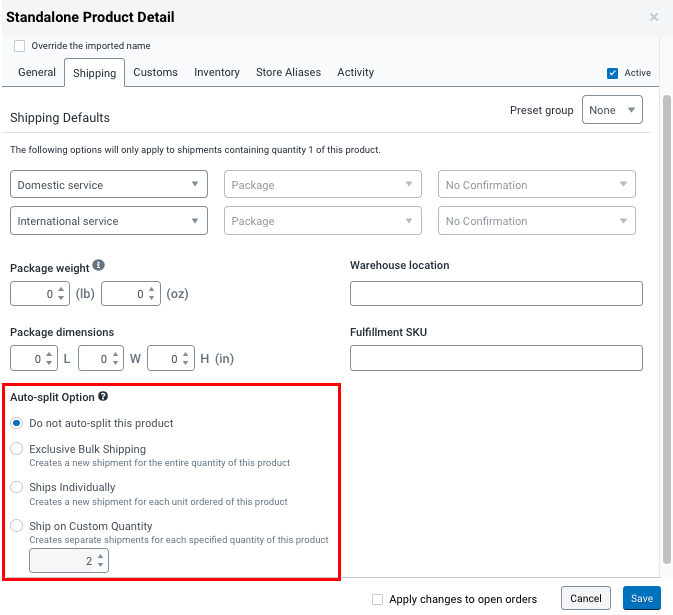Image resolution: width=673 pixels, height=615 pixels.
Task: Enable Apply changes to open orders
Action: click(x=377, y=599)
